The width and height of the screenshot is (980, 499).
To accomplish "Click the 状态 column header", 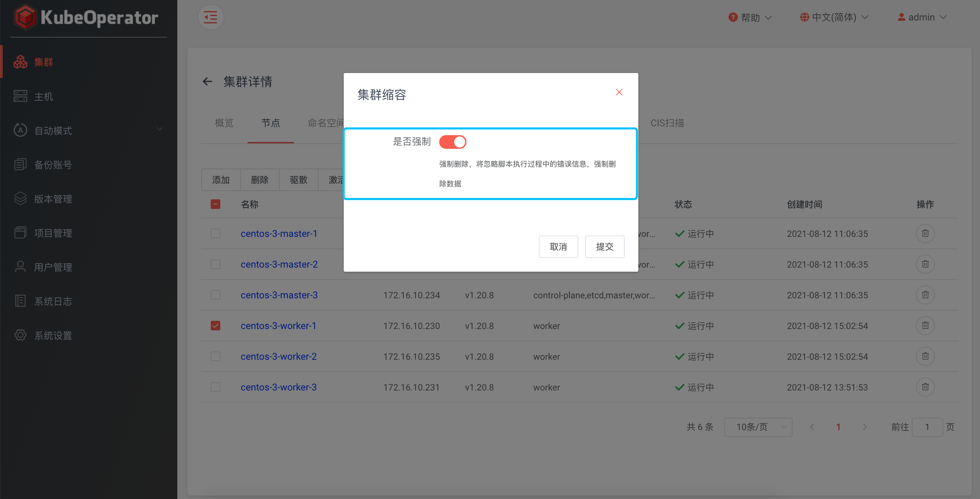I will 683,204.
